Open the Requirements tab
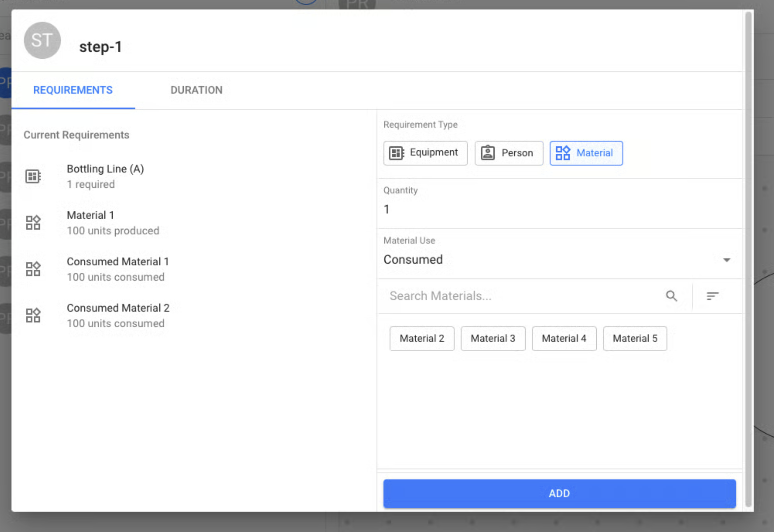 pyautogui.click(x=73, y=90)
